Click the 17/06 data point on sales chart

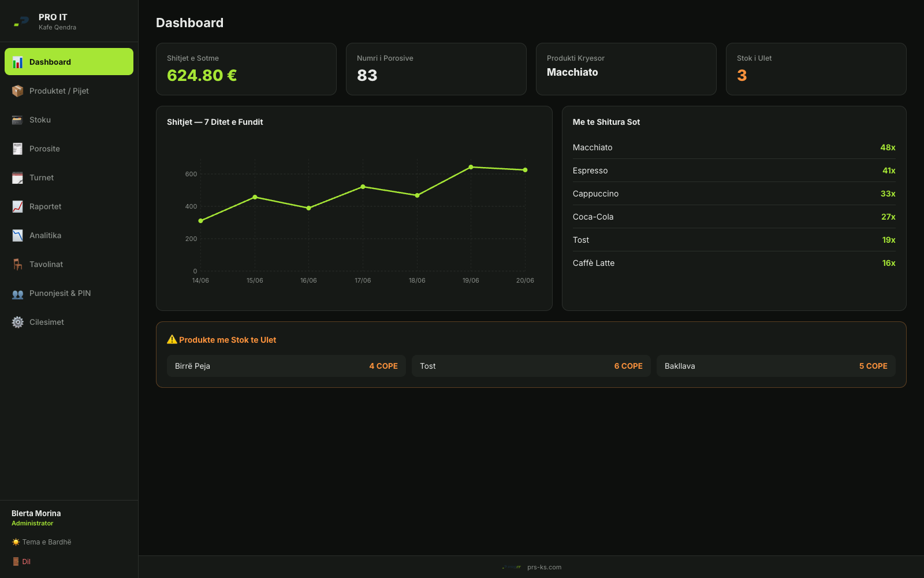tap(363, 187)
